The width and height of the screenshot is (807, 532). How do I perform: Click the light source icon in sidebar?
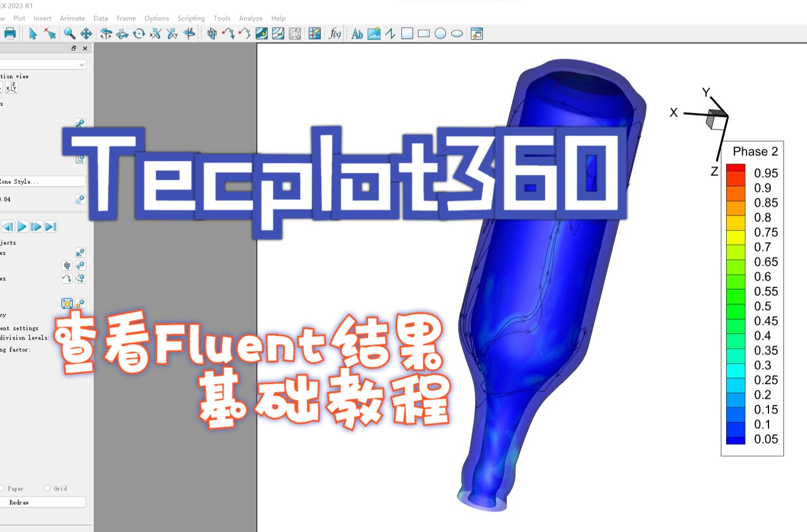67,304
